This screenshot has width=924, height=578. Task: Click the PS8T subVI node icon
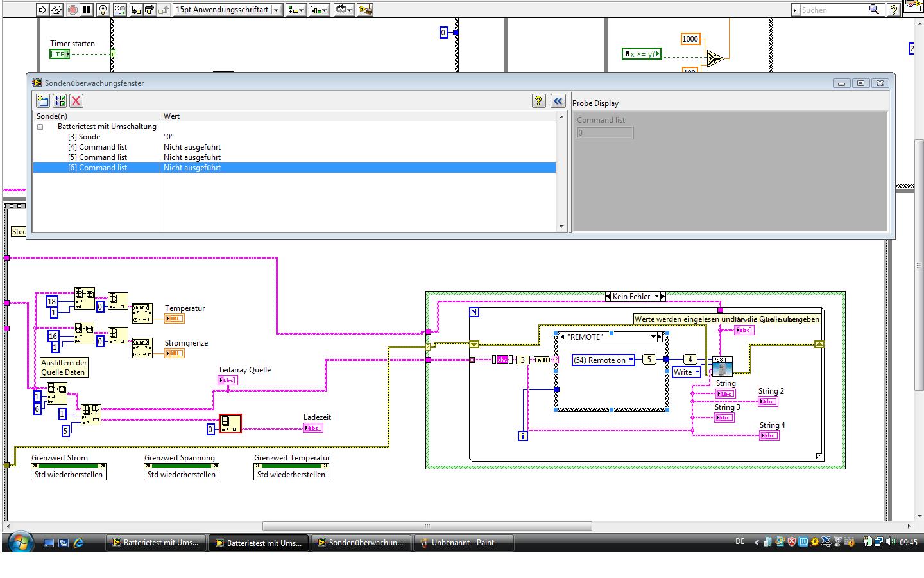(722, 367)
